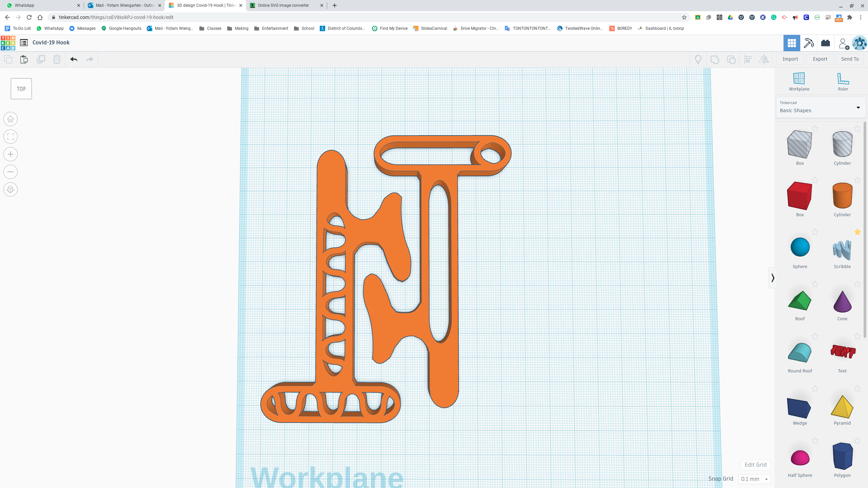This screenshot has width=868, height=488.
Task: Adjust Snap Grid value 0.1mm
Action: tap(753, 479)
